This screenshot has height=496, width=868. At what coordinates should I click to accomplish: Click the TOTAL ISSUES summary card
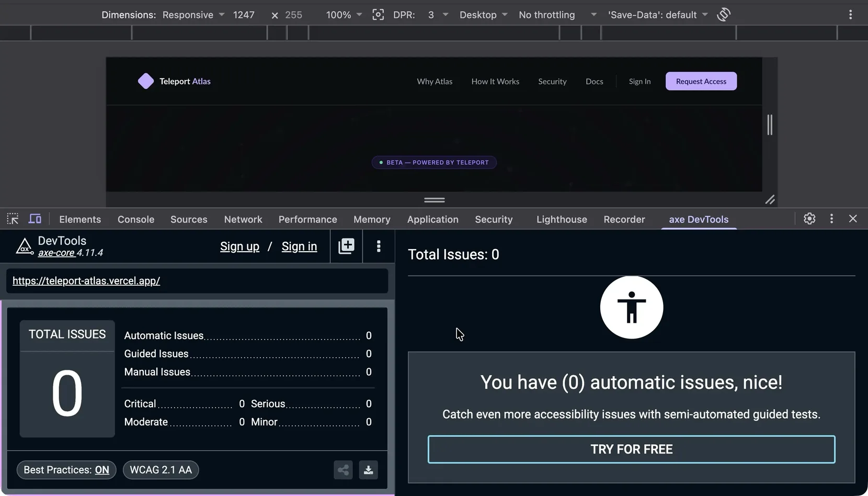[67, 379]
